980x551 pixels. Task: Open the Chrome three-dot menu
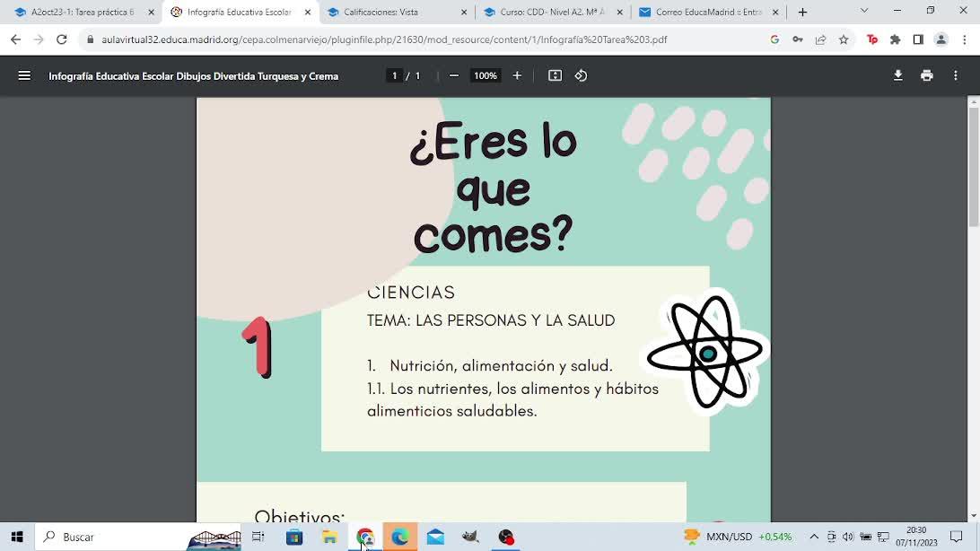tap(965, 39)
